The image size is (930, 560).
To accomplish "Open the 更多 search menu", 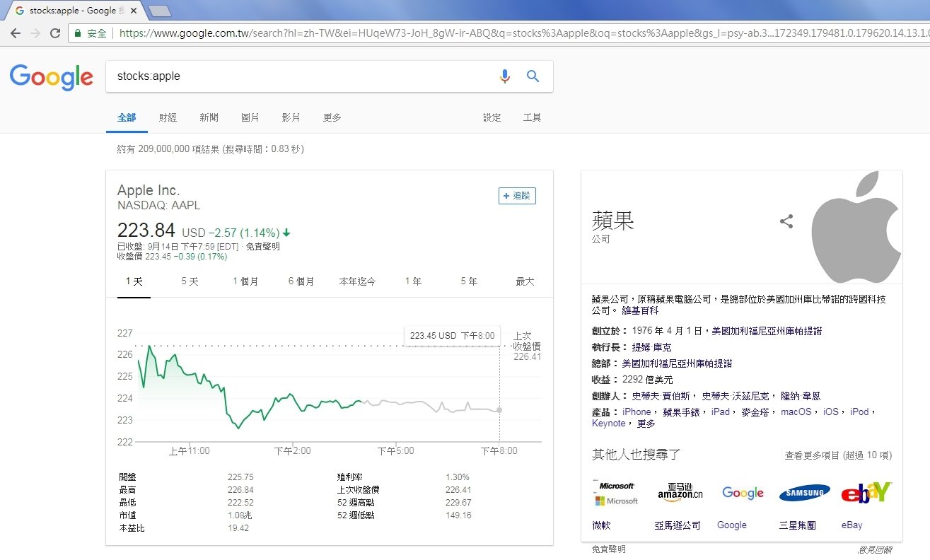I will 332,117.
